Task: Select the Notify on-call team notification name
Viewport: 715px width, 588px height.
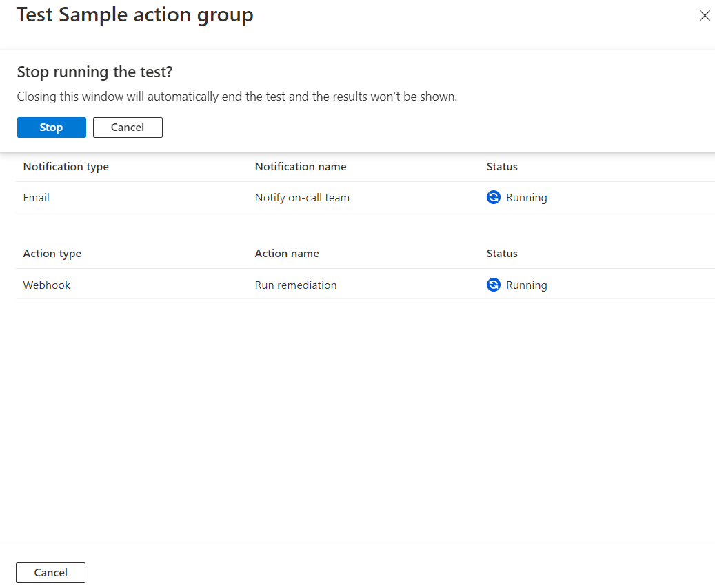Action: tap(302, 198)
